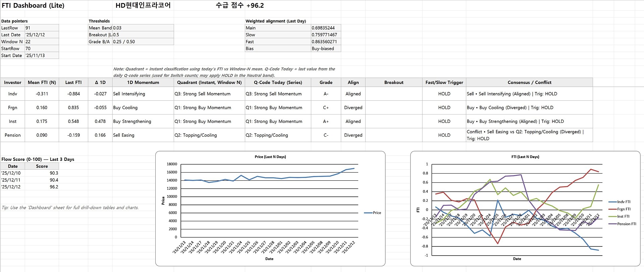Screen dimensions: 644x272
Task: Click the 'Sell Intensifying' momentum cell
Action: tap(143, 94)
